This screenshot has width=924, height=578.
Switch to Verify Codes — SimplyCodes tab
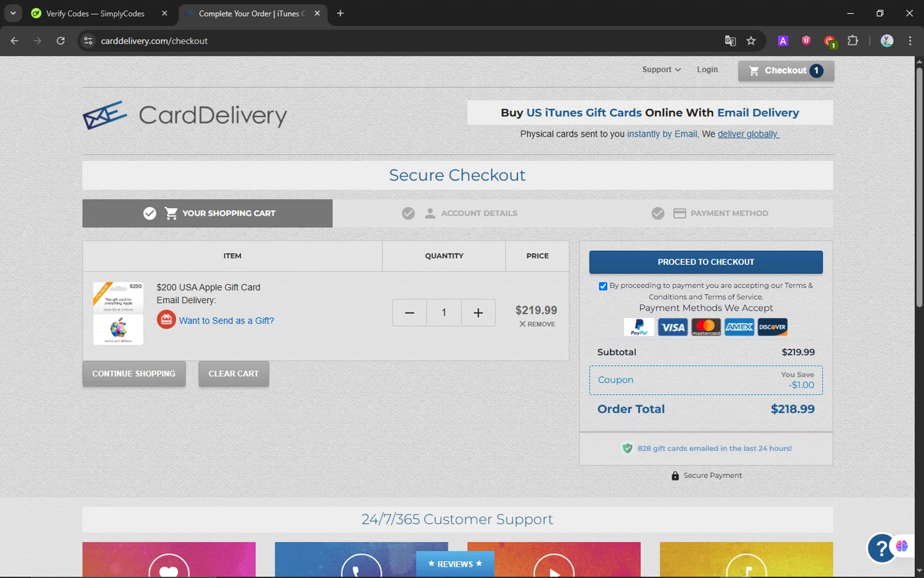[95, 14]
